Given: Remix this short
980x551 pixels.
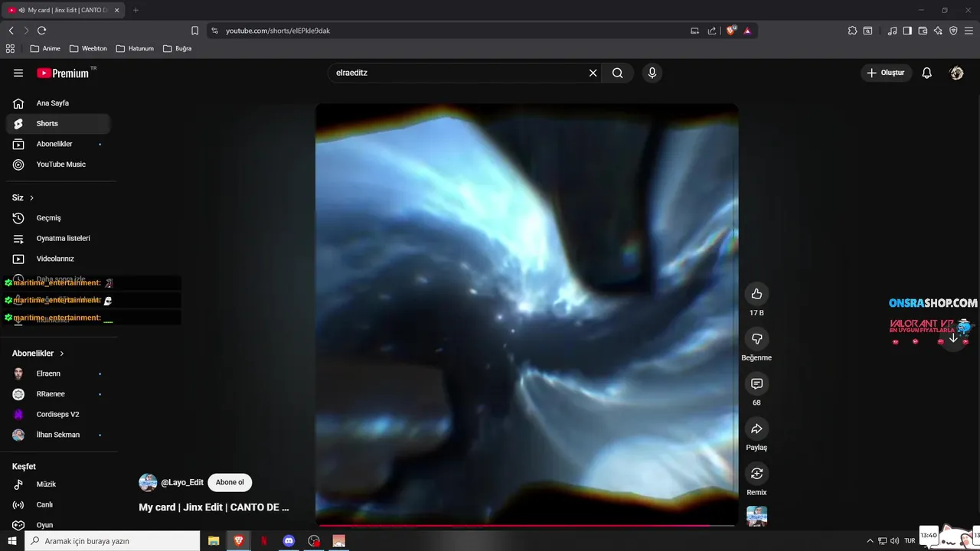Looking at the screenshot, I should tap(756, 473).
